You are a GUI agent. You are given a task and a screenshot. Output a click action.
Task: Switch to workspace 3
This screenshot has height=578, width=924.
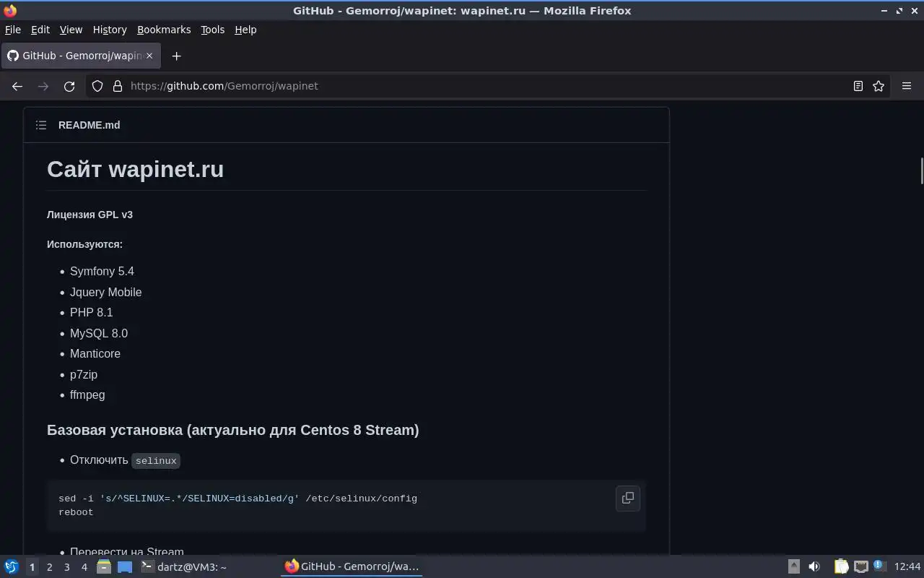pos(66,567)
